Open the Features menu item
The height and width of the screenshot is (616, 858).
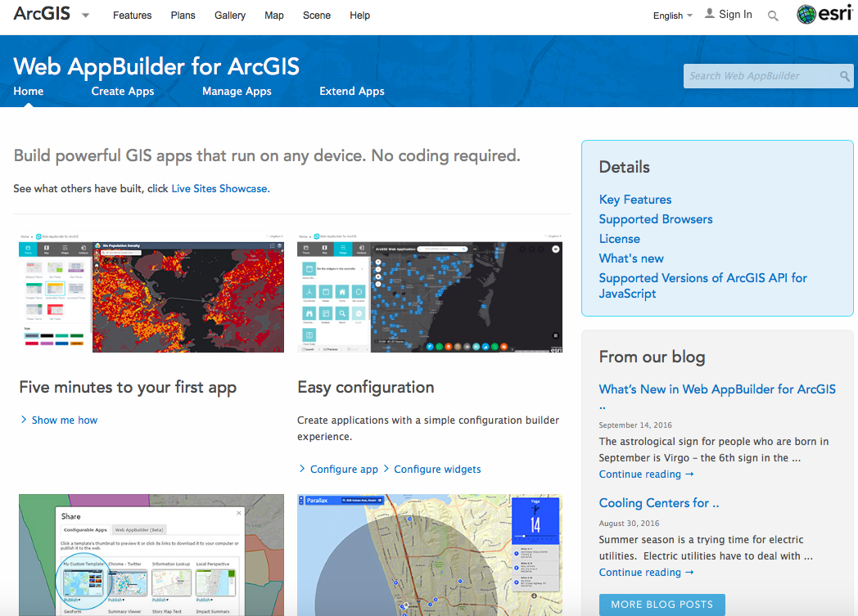[x=133, y=16]
